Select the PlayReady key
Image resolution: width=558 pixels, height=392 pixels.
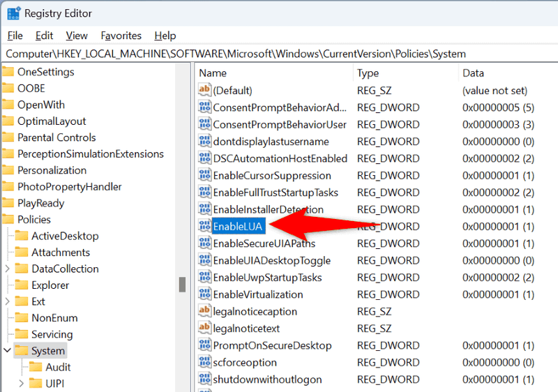[41, 203]
